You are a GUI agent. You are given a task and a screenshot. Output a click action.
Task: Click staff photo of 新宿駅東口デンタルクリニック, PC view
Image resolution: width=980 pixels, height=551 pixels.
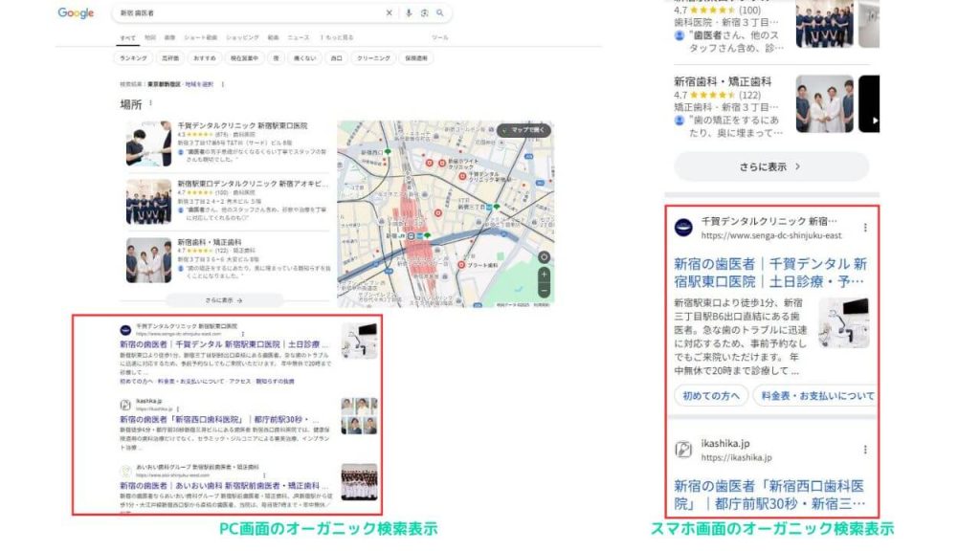click(x=148, y=202)
